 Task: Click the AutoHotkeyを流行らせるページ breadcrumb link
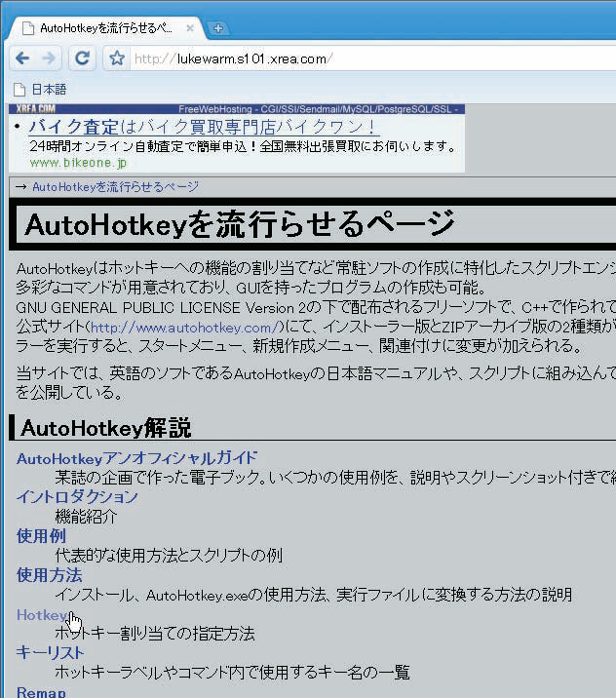[x=116, y=187]
